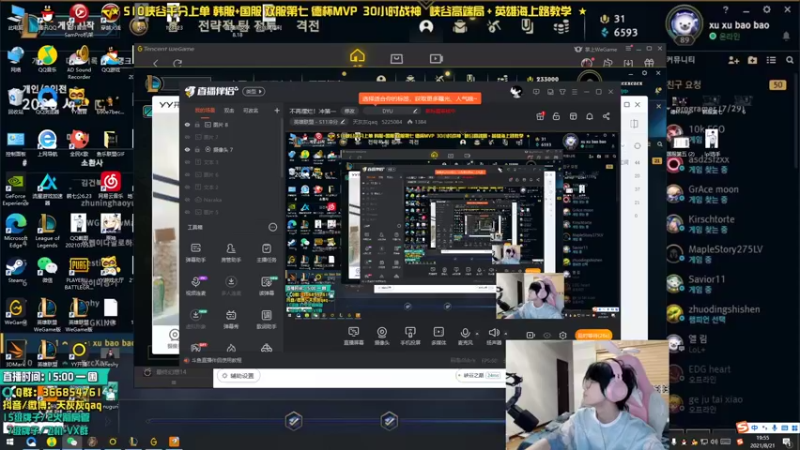Image resolution: width=800 pixels, height=450 pixels.
Task: Show the 文本 3 layer
Action: [187, 162]
